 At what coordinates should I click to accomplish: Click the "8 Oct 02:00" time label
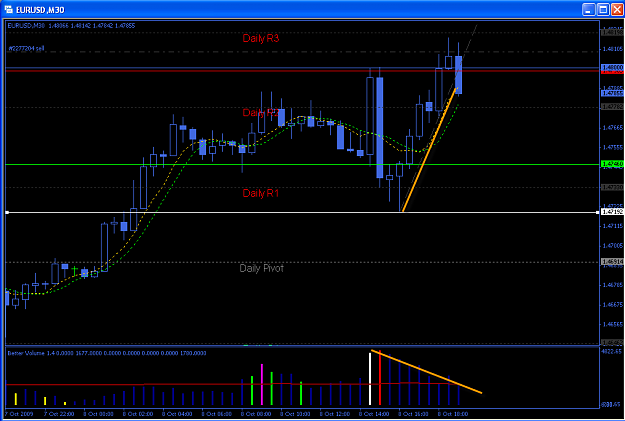tap(138, 414)
